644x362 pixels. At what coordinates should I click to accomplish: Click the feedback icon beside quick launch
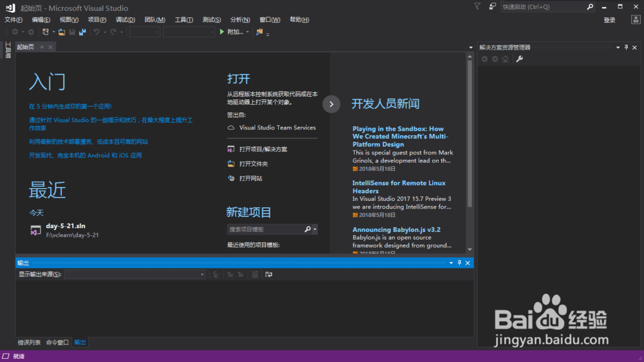pyautogui.click(x=493, y=6)
